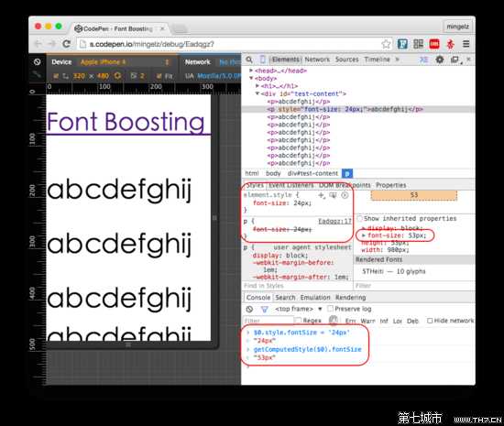Open the blue F extension icon
The width and height of the screenshot is (504, 426).
pyautogui.click(x=402, y=44)
